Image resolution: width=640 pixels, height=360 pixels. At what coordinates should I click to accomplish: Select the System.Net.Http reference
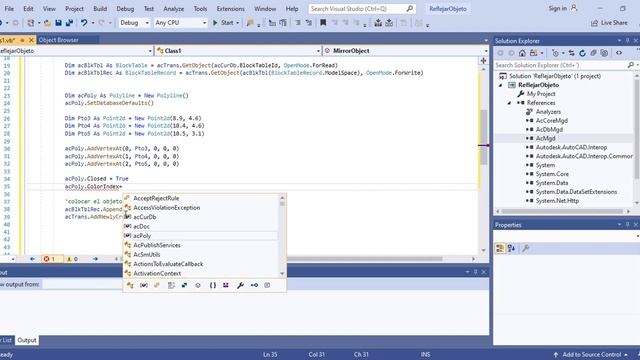pyautogui.click(x=557, y=201)
